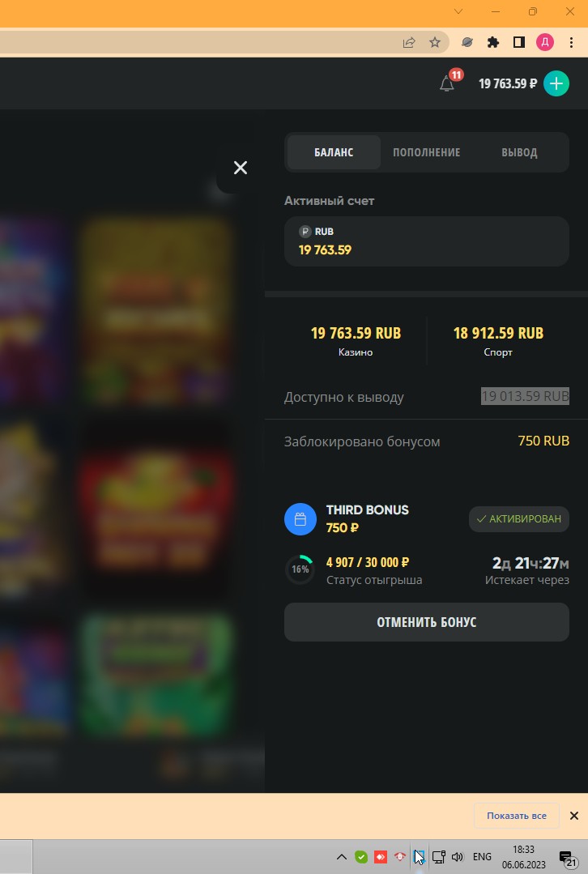
Task: Open the Chrome three-dot menu
Action: [x=571, y=42]
